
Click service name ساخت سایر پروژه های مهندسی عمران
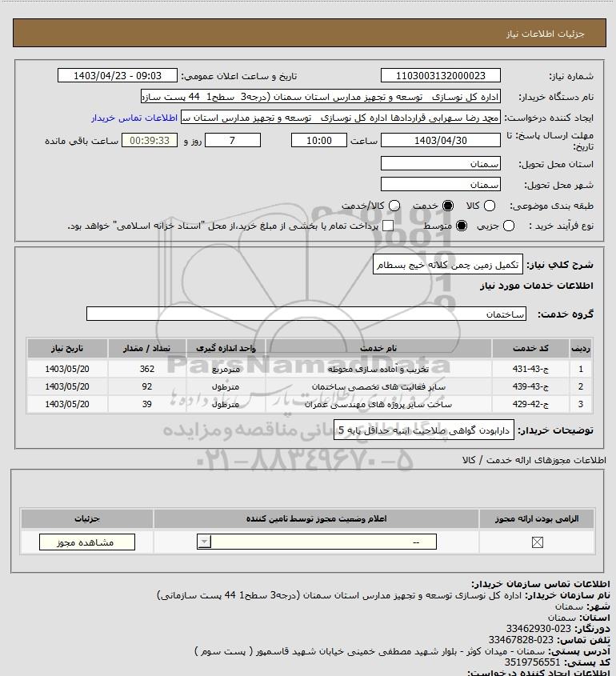[378, 404]
